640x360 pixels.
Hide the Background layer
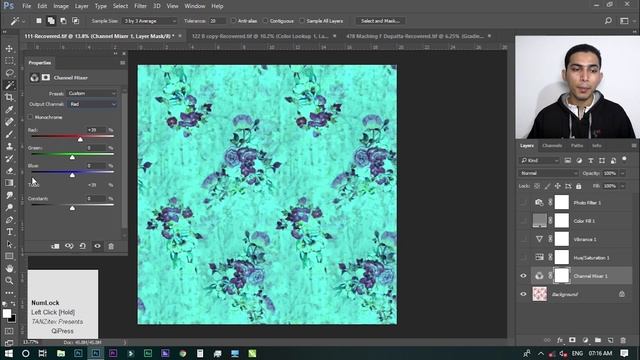[x=523, y=294]
